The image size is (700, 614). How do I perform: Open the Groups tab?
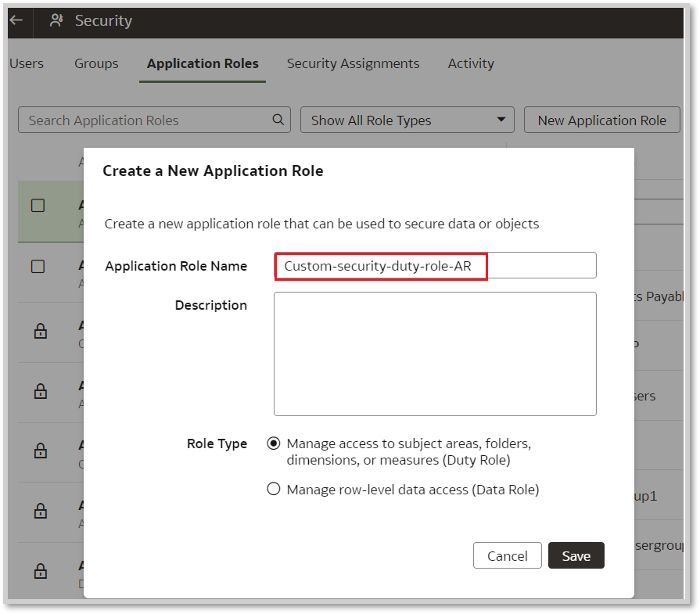(96, 64)
